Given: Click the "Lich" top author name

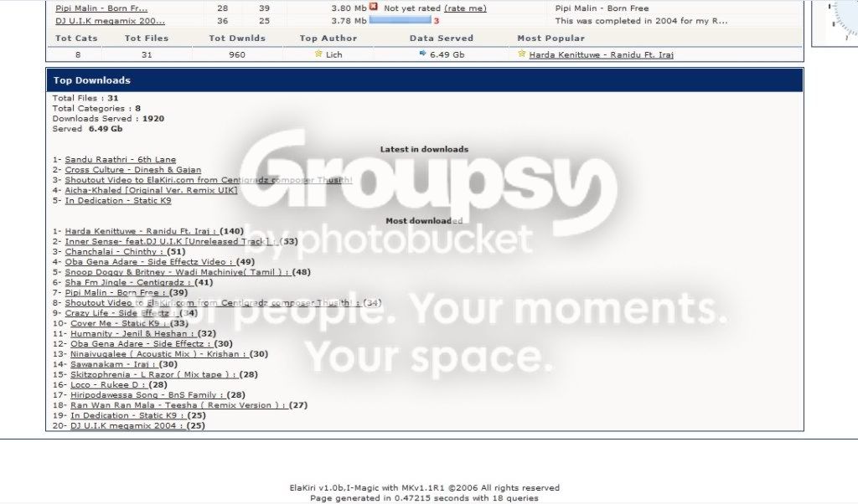Looking at the screenshot, I should [333, 54].
